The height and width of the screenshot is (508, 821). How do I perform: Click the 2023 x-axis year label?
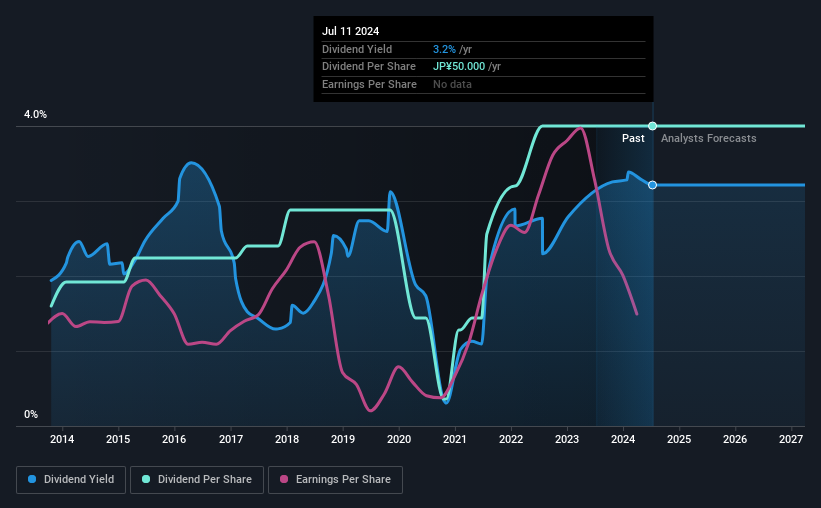tap(567, 439)
